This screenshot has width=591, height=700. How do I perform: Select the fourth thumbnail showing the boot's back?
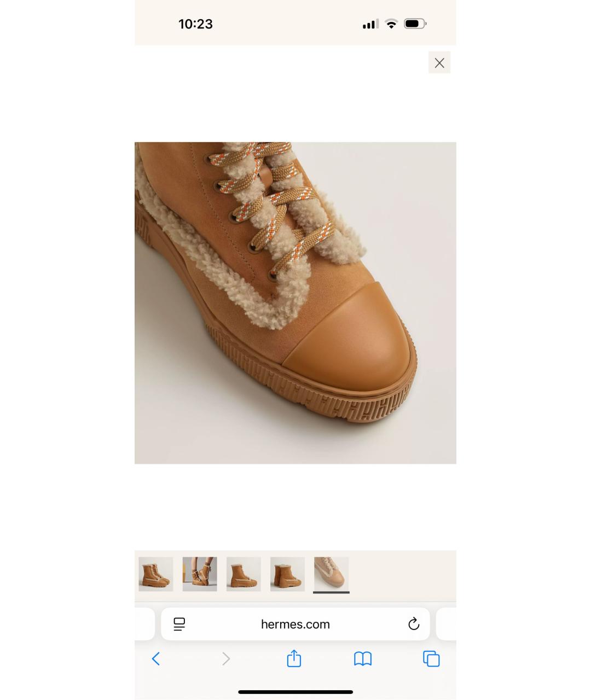(287, 574)
